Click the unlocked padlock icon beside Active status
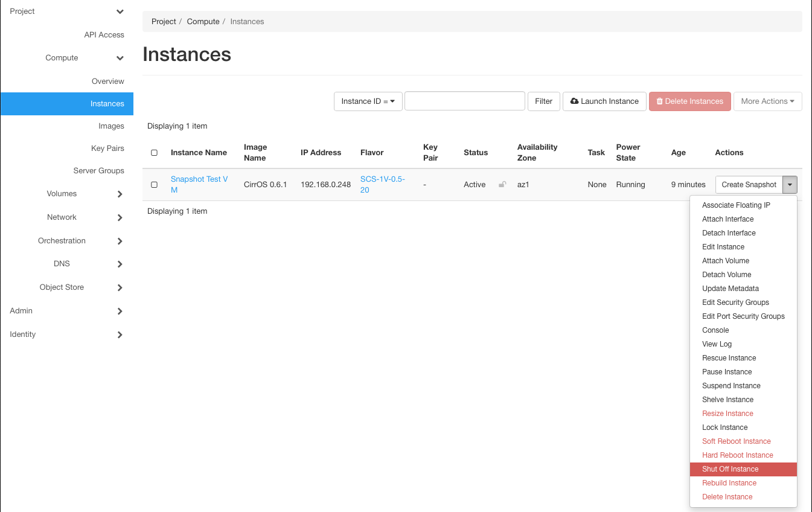Screen dimensions: 812x512 click(502, 185)
